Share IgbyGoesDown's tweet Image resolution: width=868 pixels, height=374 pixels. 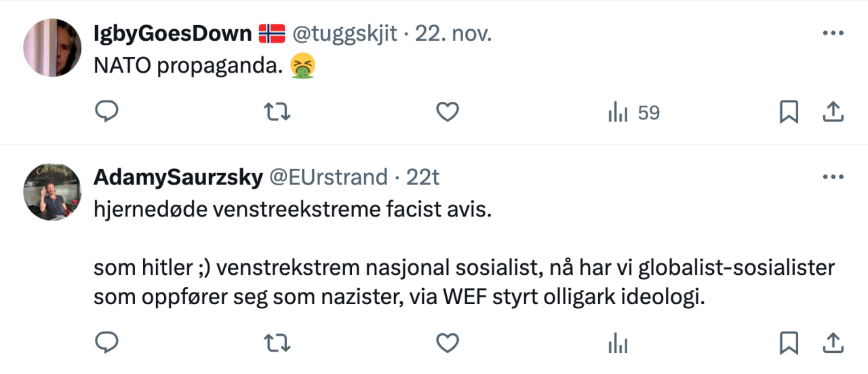pyautogui.click(x=832, y=112)
